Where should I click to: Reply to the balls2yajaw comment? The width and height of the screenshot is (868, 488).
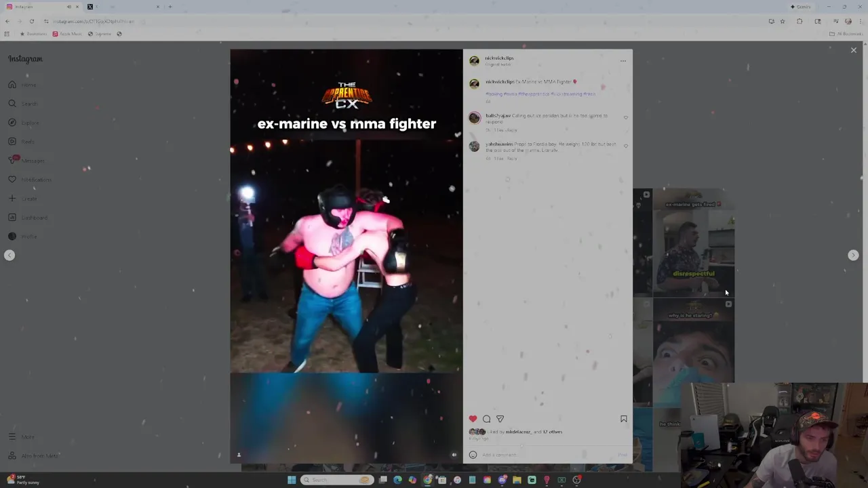point(512,130)
